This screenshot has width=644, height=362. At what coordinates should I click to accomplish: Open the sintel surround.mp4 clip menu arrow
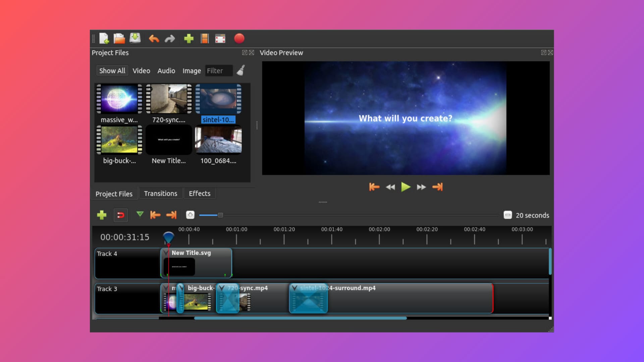pos(294,288)
